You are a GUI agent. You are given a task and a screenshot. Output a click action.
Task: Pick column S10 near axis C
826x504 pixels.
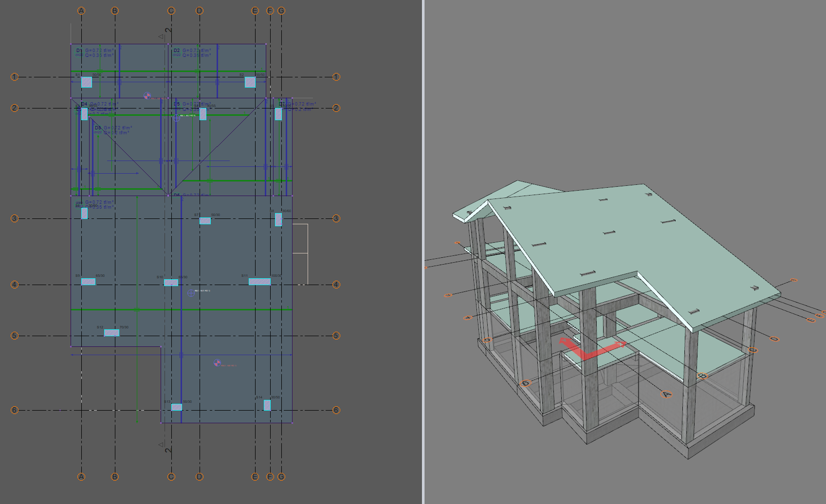171,283
